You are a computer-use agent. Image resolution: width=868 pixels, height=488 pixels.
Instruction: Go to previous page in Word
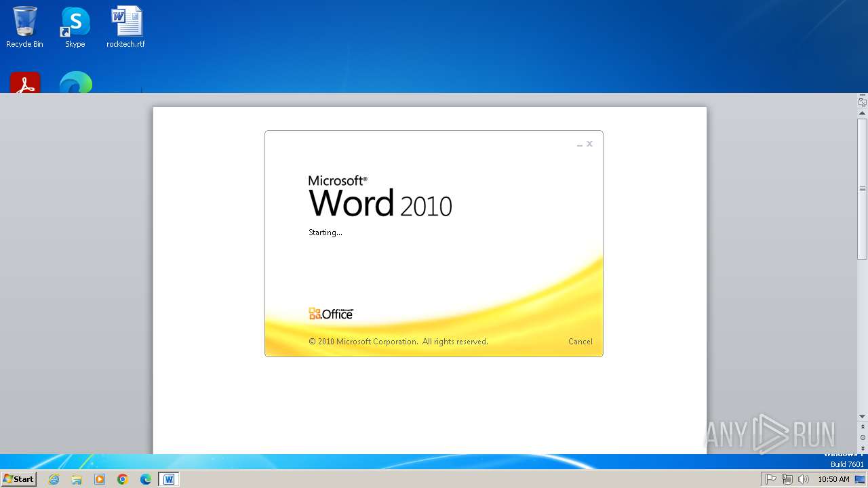(x=863, y=427)
